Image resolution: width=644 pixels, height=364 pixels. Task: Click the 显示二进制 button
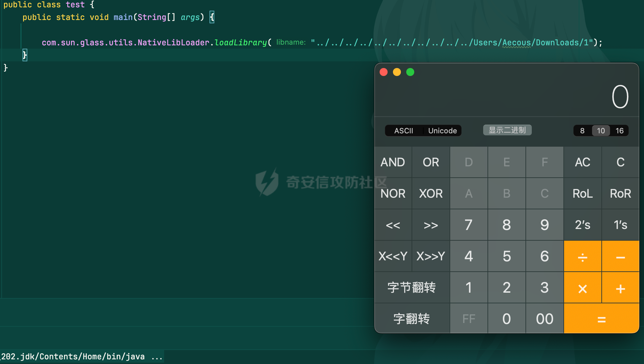coord(507,130)
